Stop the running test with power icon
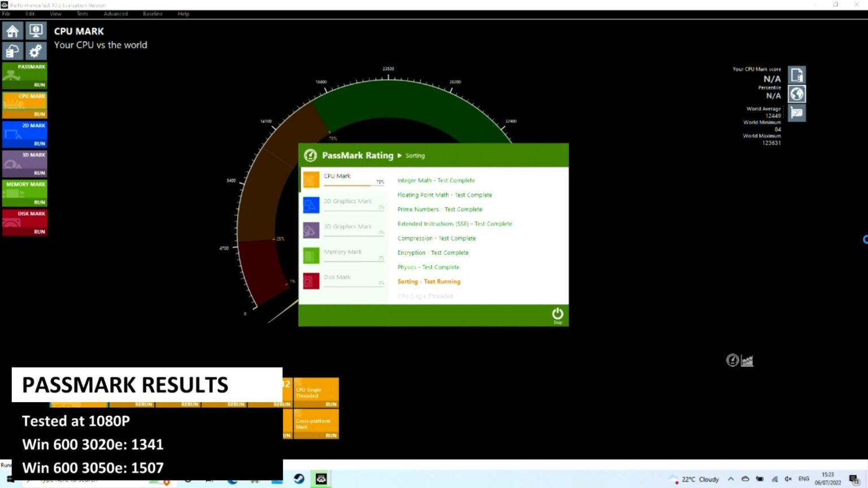This screenshot has height=488, width=868. (557, 315)
